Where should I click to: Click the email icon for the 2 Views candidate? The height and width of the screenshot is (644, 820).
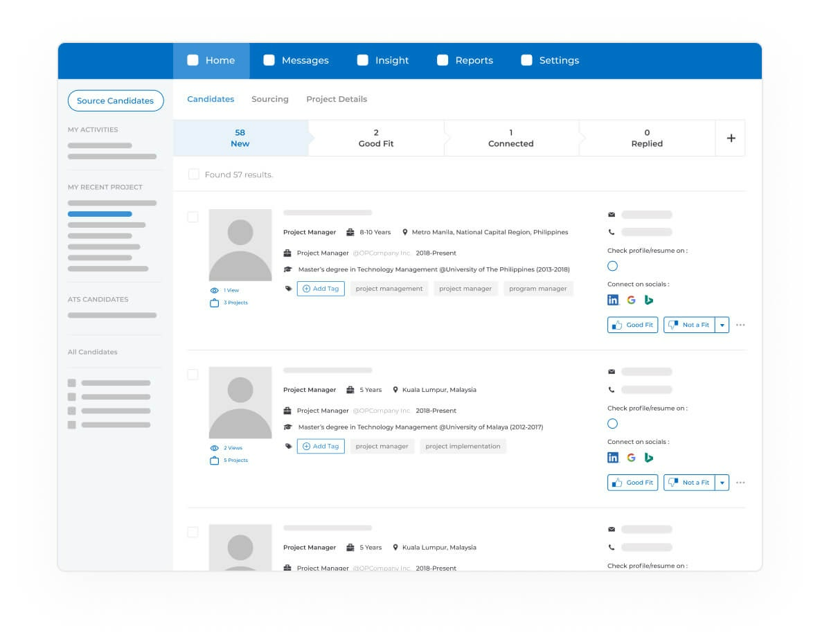612,372
